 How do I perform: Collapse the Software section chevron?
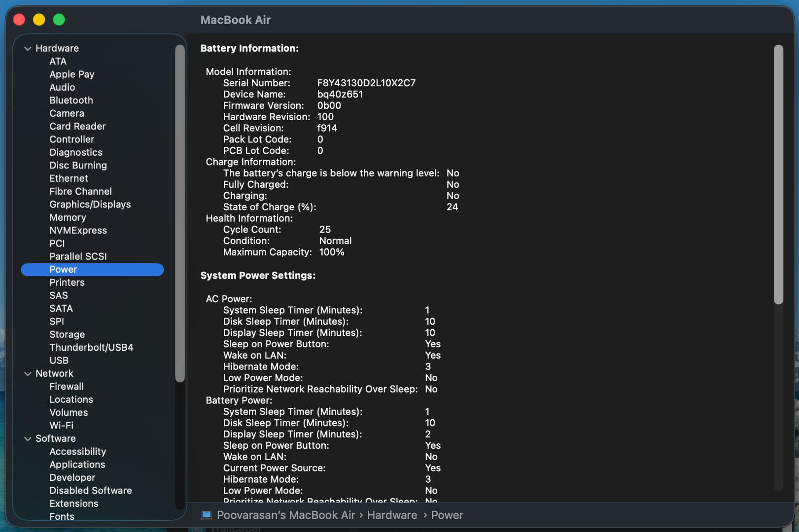point(28,439)
